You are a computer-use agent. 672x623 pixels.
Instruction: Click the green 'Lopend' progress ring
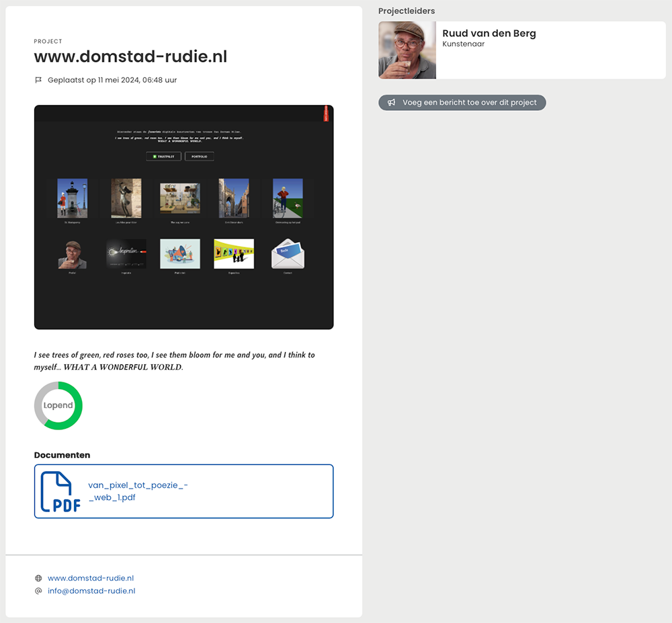pos(58,405)
